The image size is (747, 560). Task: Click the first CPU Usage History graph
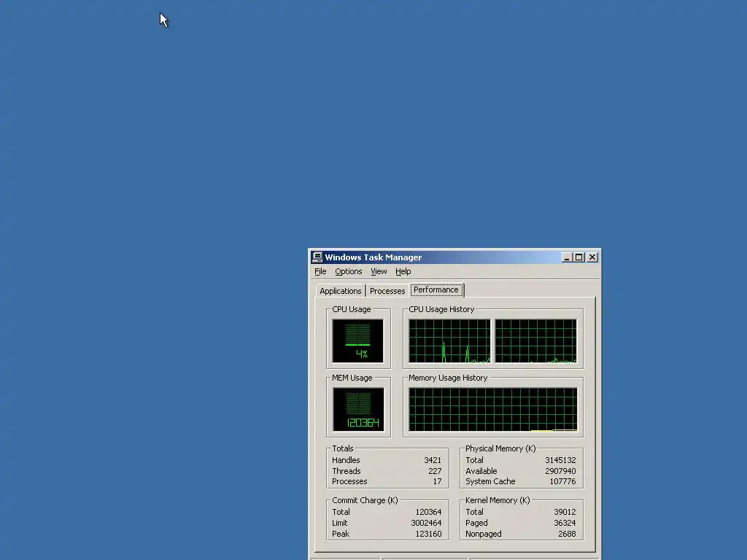[449, 341]
